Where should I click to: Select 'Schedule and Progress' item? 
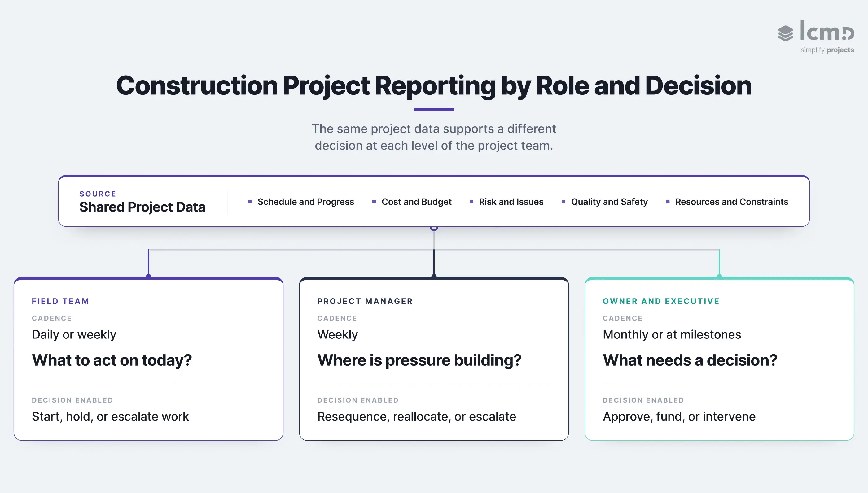(x=306, y=202)
